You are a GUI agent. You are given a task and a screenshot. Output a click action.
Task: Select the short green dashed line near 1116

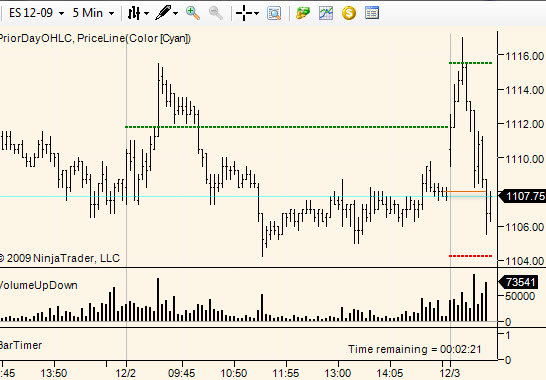point(470,63)
